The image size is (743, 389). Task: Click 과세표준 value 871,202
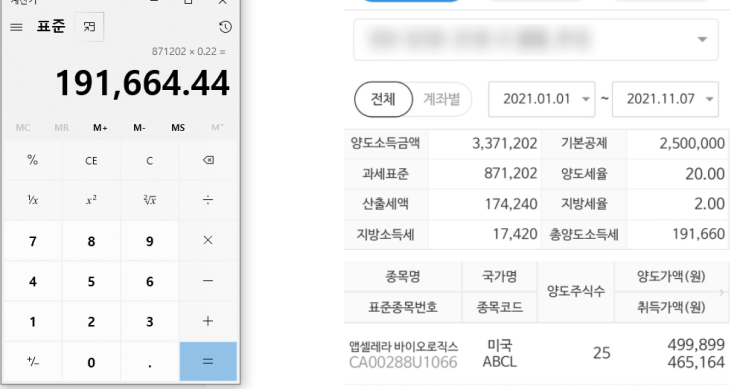(x=510, y=173)
